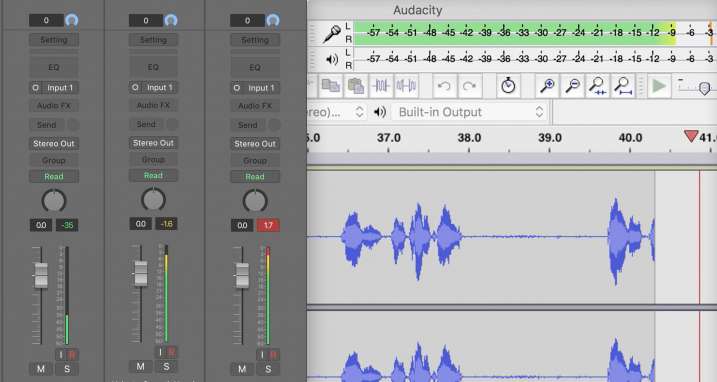Toggle input monitoring I on the 1.7 strip
The height and width of the screenshot is (382, 717).
pyautogui.click(x=262, y=355)
